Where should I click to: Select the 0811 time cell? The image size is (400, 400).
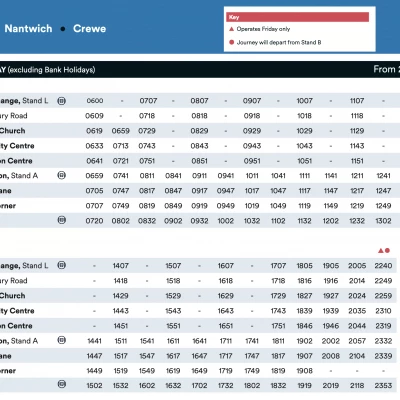click(147, 176)
